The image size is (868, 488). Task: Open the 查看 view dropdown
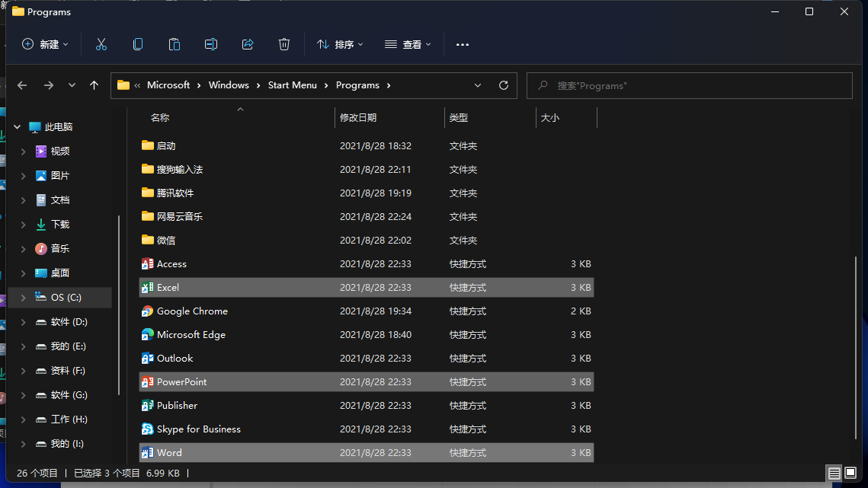point(408,44)
